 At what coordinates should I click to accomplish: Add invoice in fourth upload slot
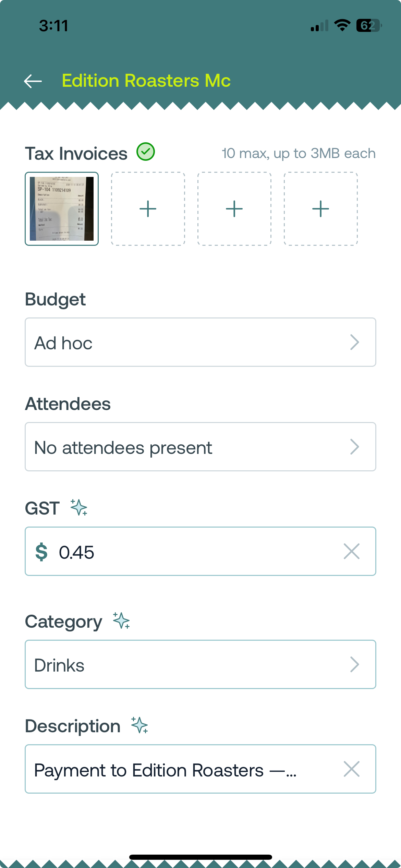point(321,209)
